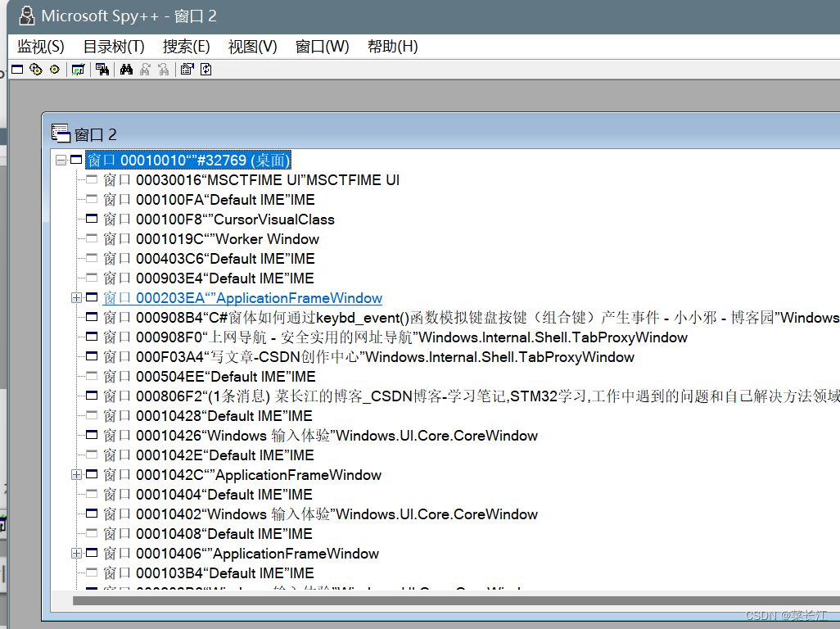Select row 00010406 ApplicationFrameWindow text

[x=241, y=554]
